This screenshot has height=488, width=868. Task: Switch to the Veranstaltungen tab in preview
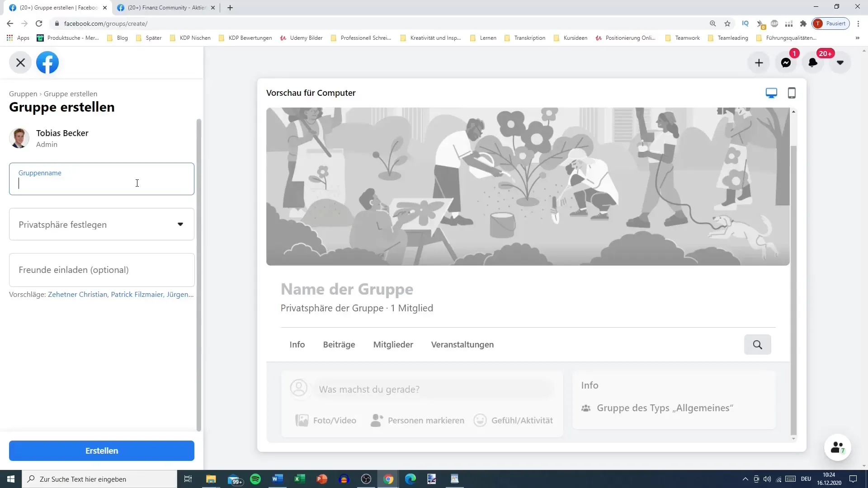(x=462, y=344)
